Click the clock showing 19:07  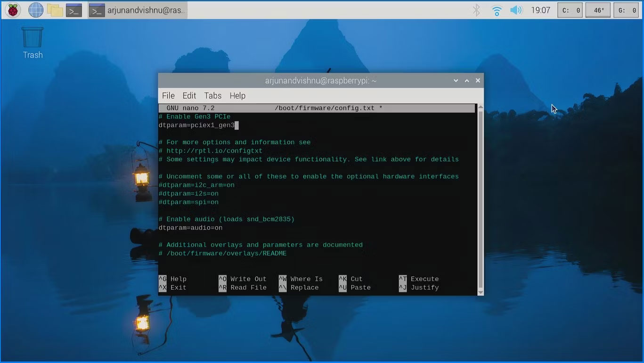tap(540, 10)
